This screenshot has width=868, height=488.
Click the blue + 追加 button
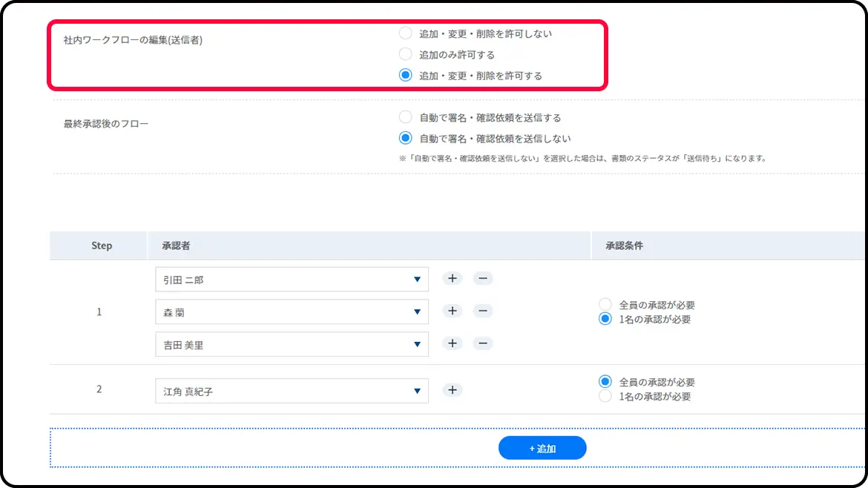542,448
